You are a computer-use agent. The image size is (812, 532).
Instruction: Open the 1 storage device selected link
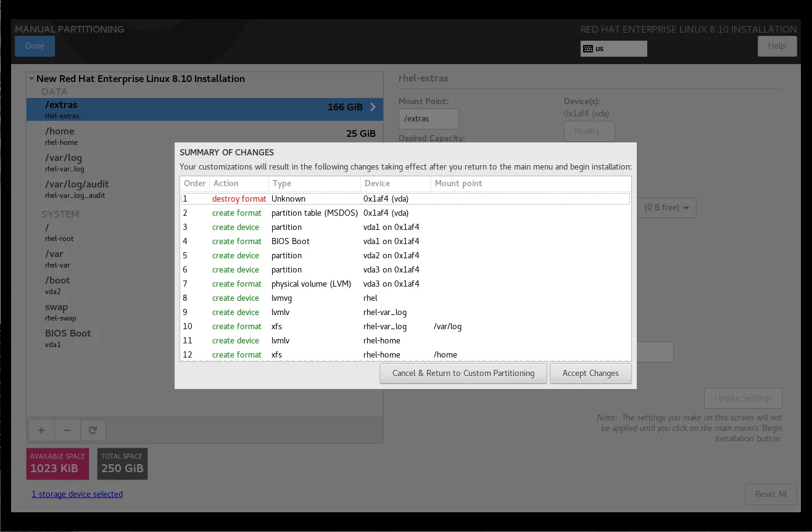point(77,494)
